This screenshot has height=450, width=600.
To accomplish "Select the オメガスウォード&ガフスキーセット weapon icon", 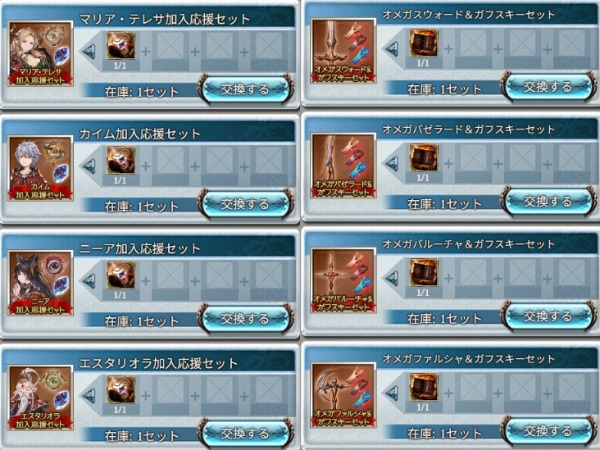I will (343, 51).
